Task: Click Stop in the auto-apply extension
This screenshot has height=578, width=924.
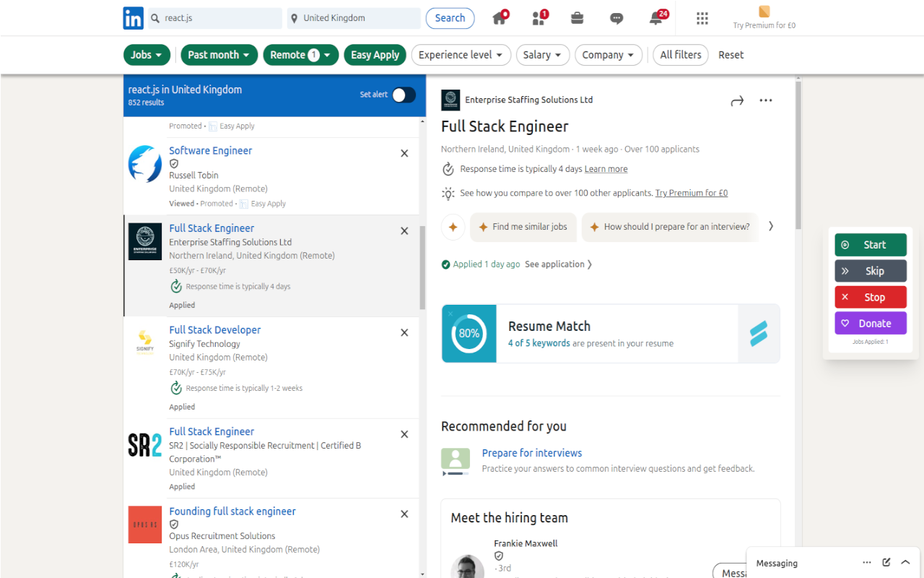Action: coord(871,297)
